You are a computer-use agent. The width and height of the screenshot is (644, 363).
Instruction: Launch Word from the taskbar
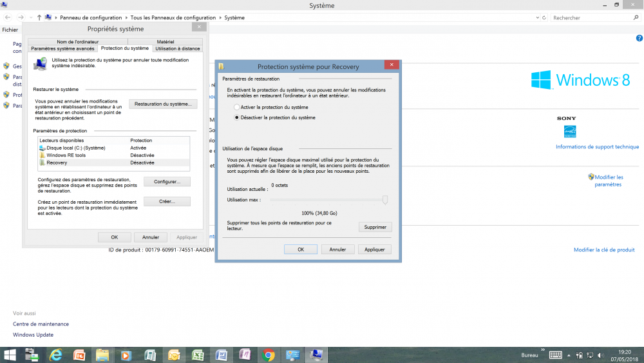(x=222, y=355)
